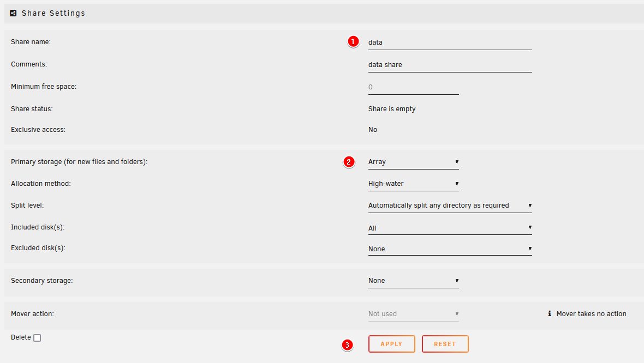
Task: Expand the Included disk(s) dropdown
Action: click(x=450, y=228)
